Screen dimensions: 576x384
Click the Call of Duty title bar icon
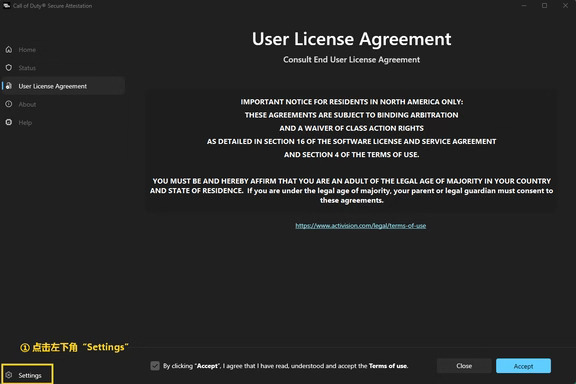point(6,6)
